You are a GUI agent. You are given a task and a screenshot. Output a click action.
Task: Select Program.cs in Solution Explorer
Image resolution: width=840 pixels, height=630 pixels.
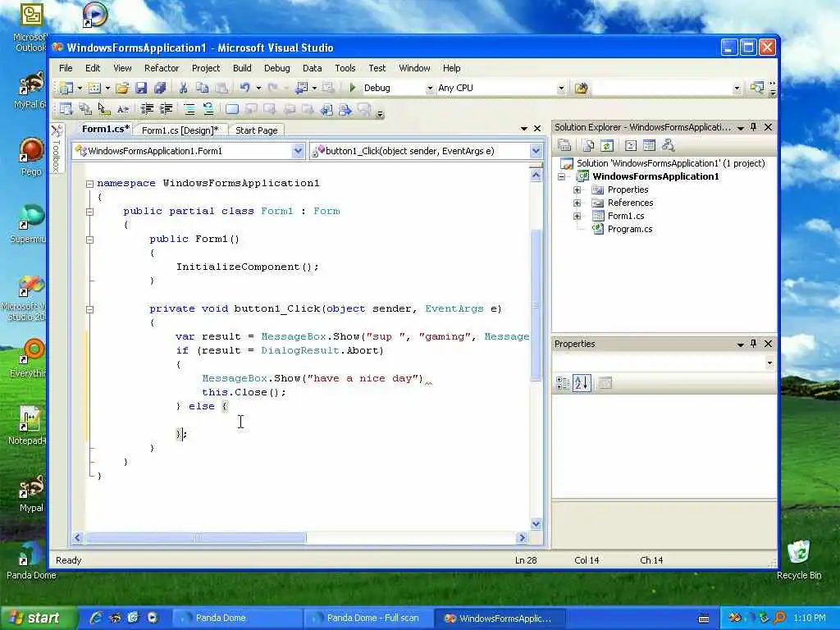coord(629,230)
